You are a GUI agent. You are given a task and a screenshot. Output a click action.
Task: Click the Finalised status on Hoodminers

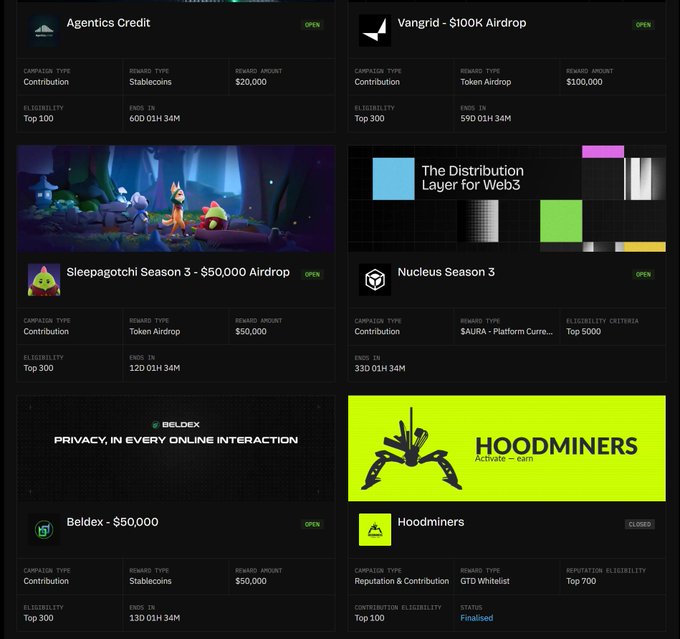coord(477,618)
